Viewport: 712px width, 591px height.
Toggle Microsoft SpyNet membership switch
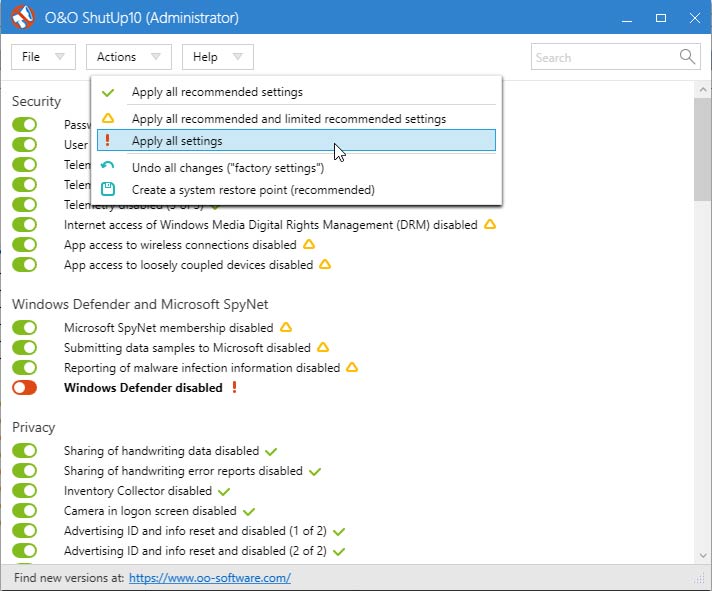click(25, 328)
